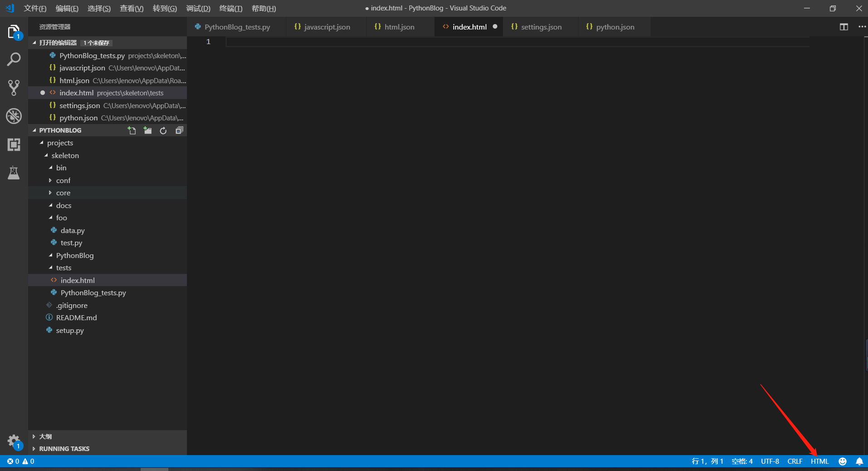Viewport: 868px width, 471px height.
Task: Expand the RUNNING TASKS section
Action: click(x=64, y=448)
